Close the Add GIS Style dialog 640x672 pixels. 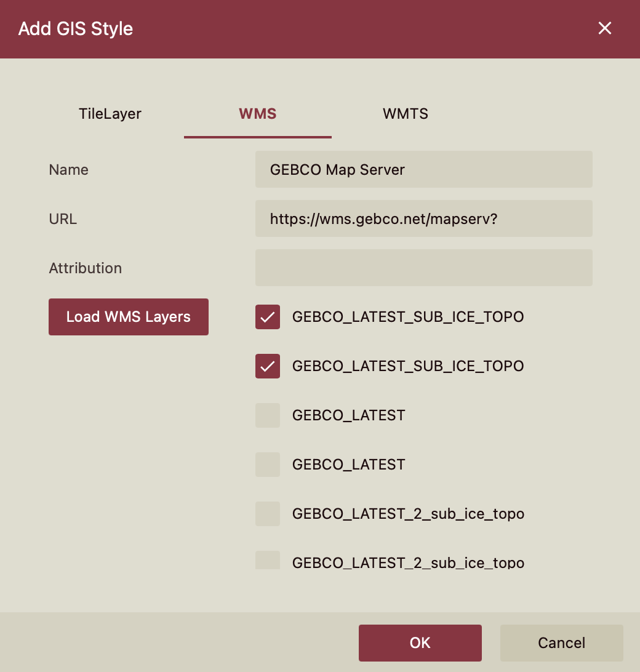(604, 28)
